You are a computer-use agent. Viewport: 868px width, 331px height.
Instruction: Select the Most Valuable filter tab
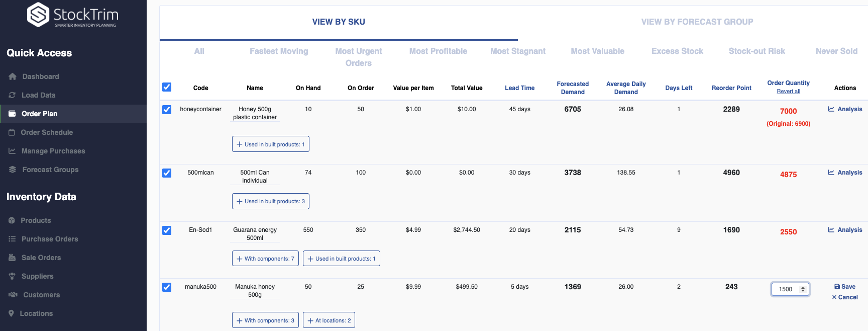click(x=597, y=51)
